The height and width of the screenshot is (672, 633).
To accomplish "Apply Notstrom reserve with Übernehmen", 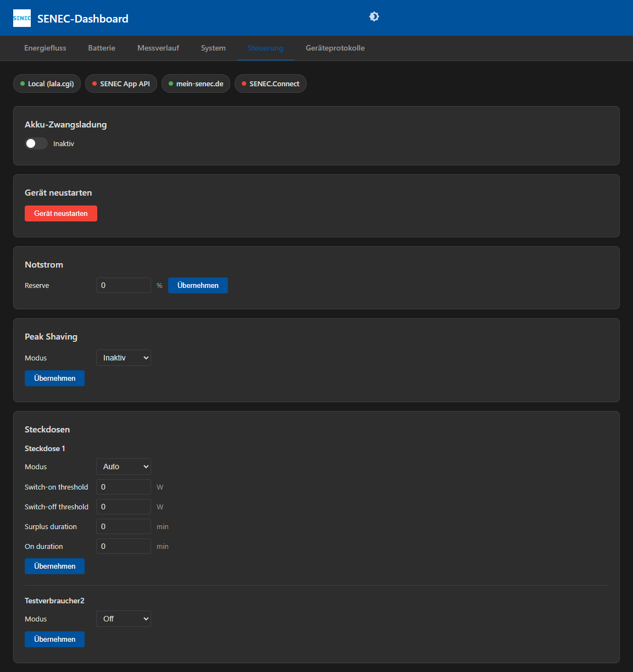I will (198, 285).
